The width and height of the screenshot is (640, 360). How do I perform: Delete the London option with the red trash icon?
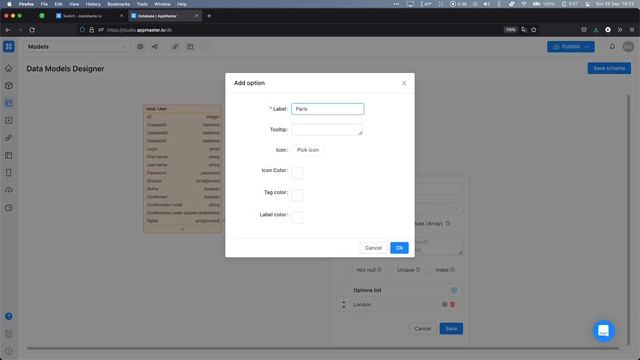[x=452, y=304]
